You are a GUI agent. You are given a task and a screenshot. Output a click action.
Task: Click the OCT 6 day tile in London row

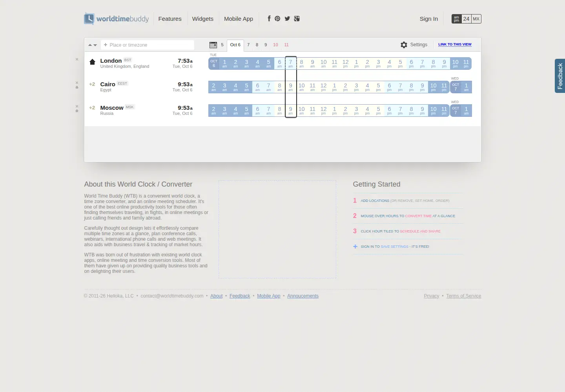(x=214, y=64)
